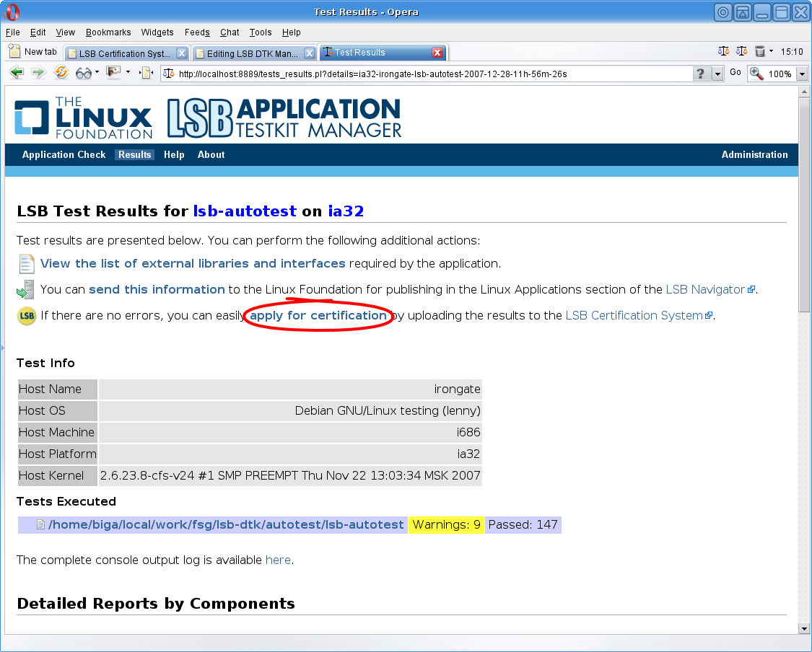Click the irongate host name value
This screenshot has height=652, width=812.
(458, 389)
